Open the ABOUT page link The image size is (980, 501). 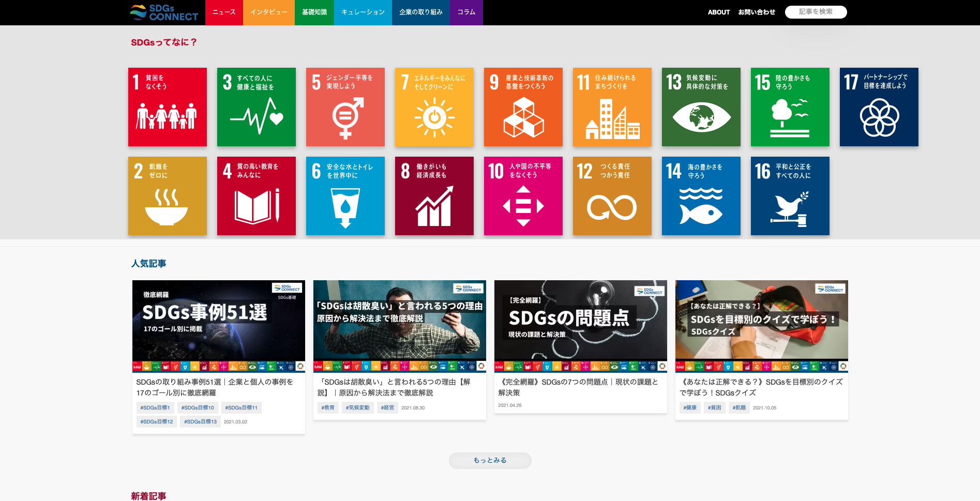click(x=718, y=12)
